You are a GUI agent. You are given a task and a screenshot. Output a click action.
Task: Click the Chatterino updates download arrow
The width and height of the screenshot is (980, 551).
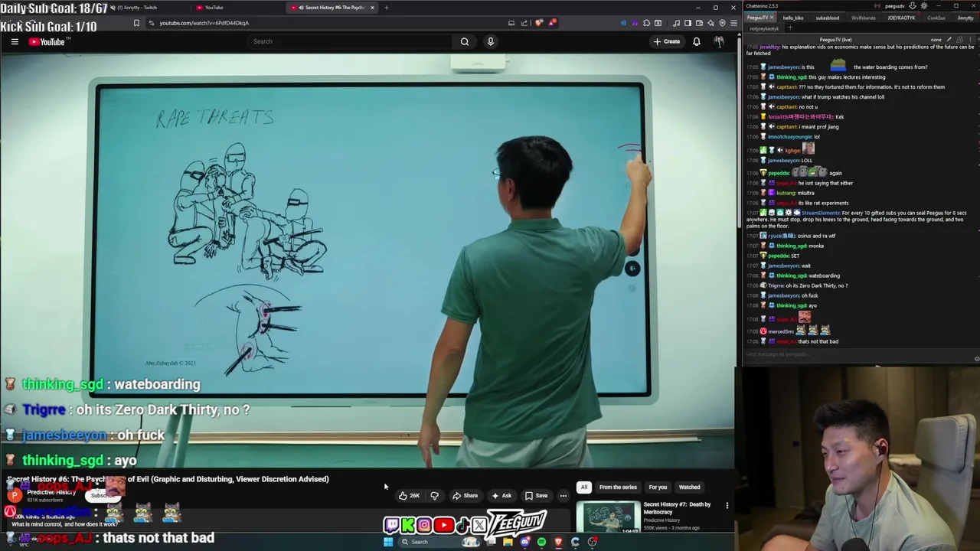[x=912, y=6]
